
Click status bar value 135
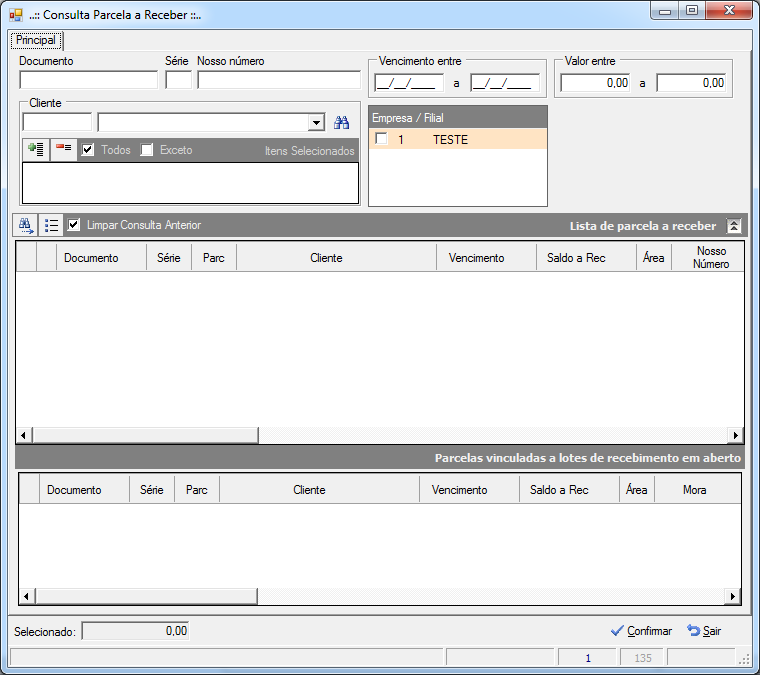tap(643, 658)
